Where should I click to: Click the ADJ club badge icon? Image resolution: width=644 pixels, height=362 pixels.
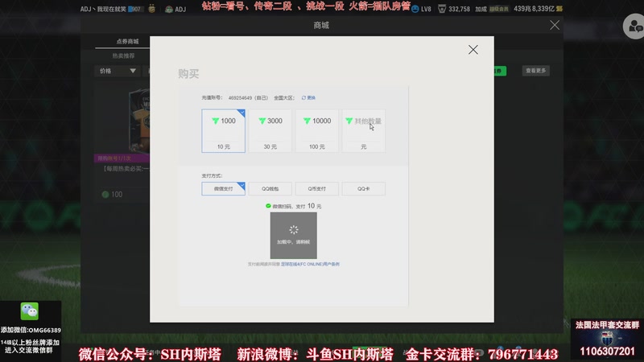(x=168, y=9)
